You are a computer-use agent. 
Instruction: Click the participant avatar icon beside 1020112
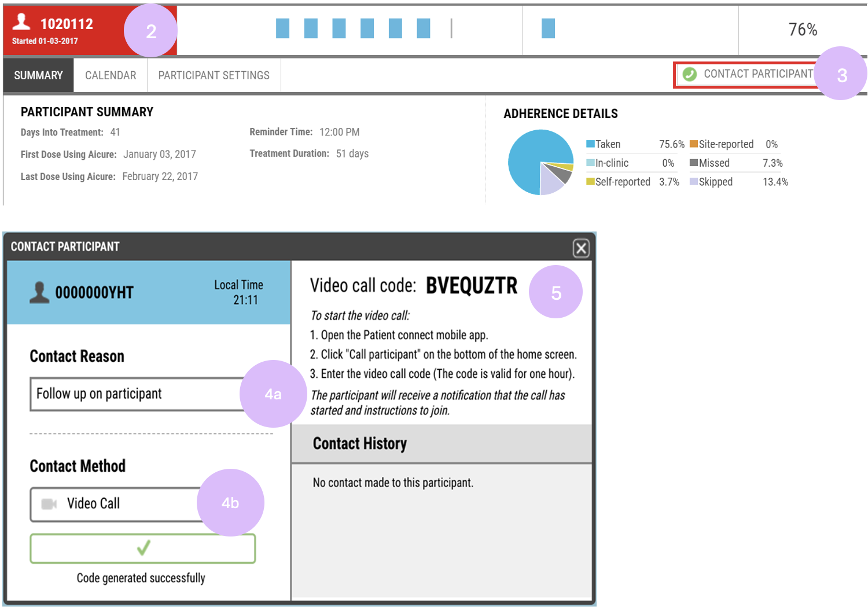[21, 21]
